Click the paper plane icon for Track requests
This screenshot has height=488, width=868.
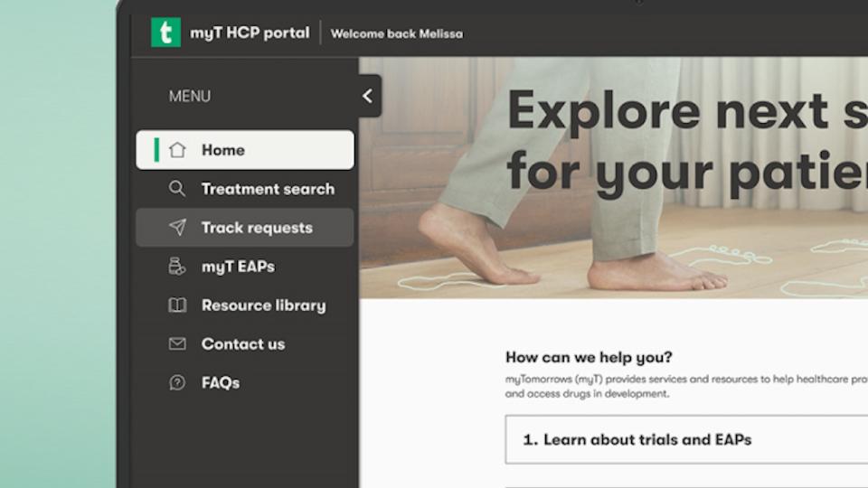click(x=177, y=228)
